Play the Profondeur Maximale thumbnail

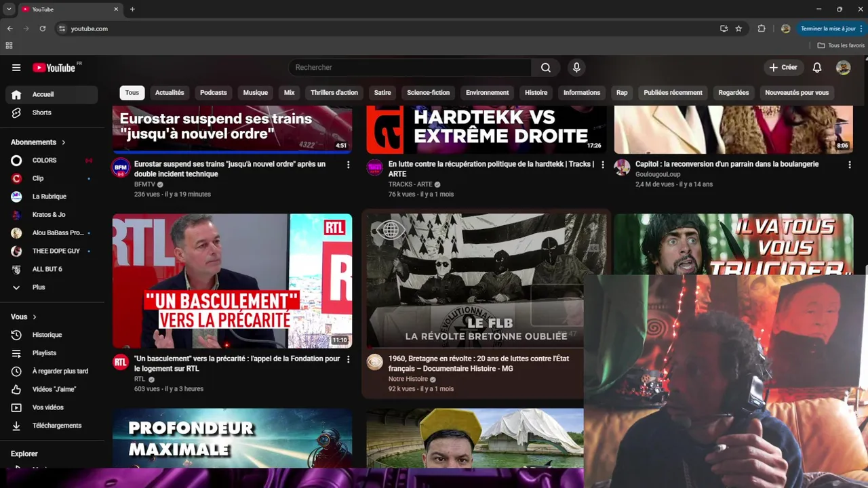(232, 438)
